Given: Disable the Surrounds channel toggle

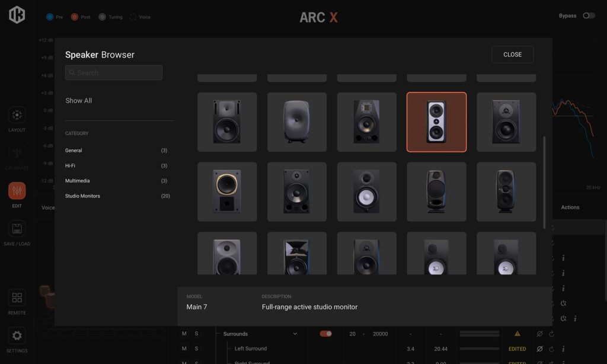Looking at the screenshot, I should click(325, 333).
